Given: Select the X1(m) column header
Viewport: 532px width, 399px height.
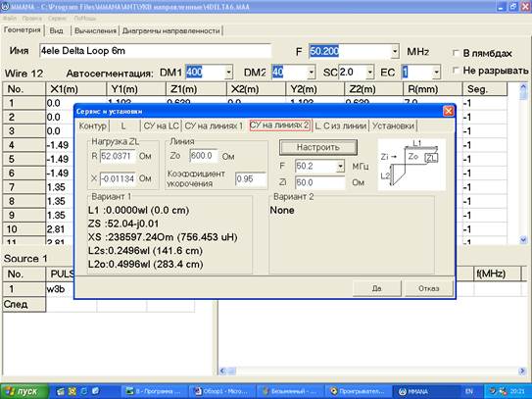Looking at the screenshot, I should 76,89.
